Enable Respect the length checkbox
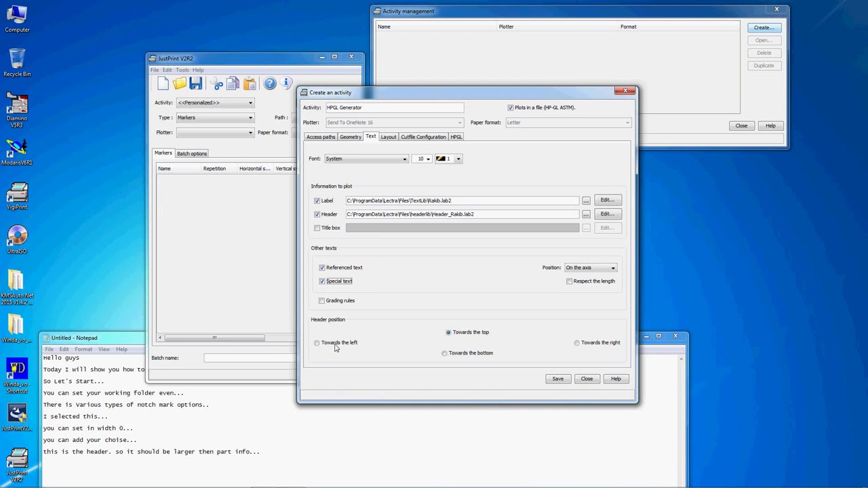This screenshot has width=868, height=488. click(570, 281)
